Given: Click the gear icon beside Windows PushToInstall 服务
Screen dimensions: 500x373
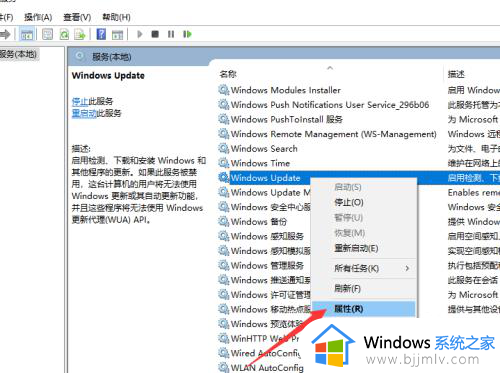Looking at the screenshot, I should (x=223, y=119).
